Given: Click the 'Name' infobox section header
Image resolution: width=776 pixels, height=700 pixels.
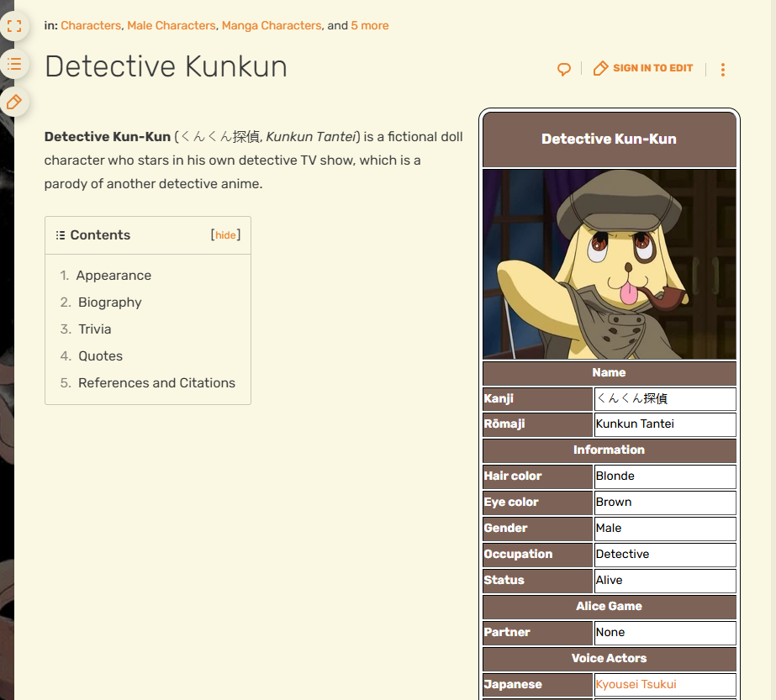Looking at the screenshot, I should point(610,373).
